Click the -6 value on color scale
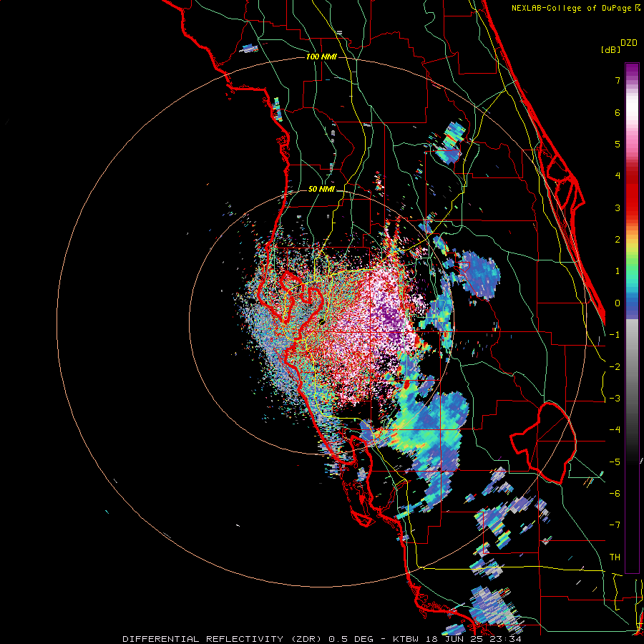Screen dimensions: 644x644 [615, 494]
